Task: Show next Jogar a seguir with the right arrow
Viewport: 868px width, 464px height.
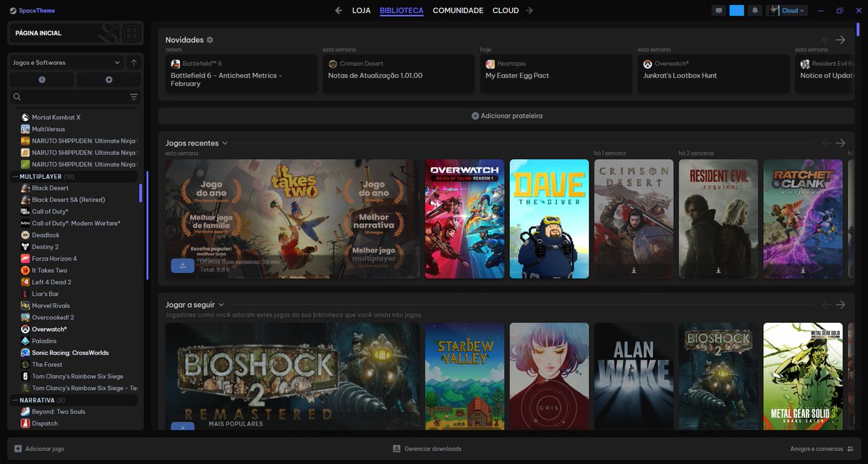Action: point(840,305)
